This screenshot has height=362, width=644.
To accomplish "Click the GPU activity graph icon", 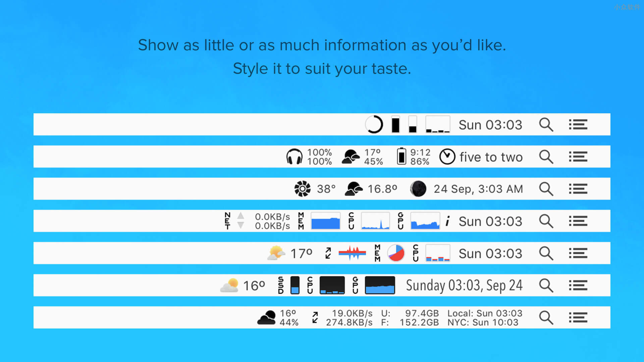I will [425, 222].
